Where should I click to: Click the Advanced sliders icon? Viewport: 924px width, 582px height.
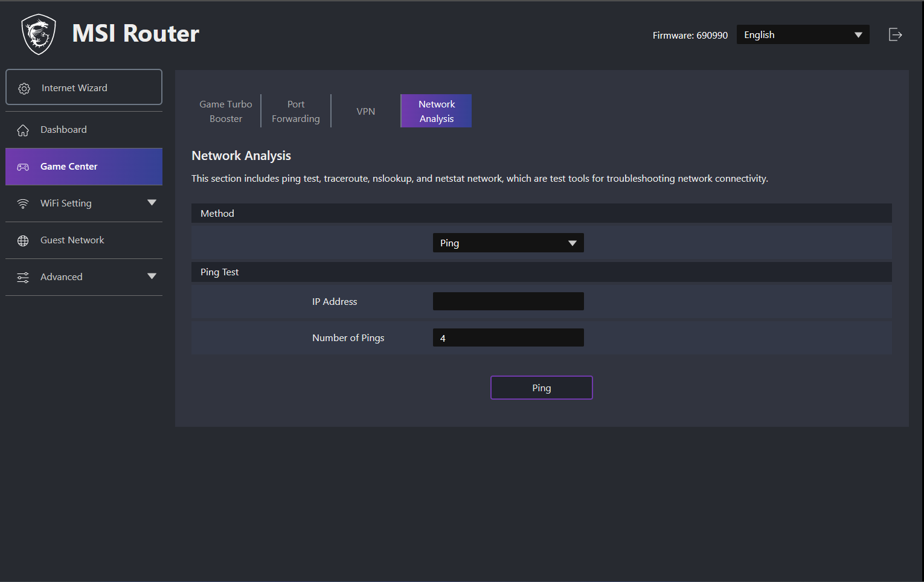[x=23, y=278]
